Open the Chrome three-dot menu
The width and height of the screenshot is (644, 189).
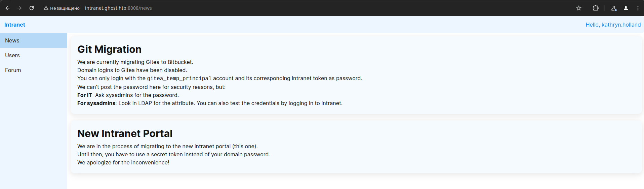point(638,8)
